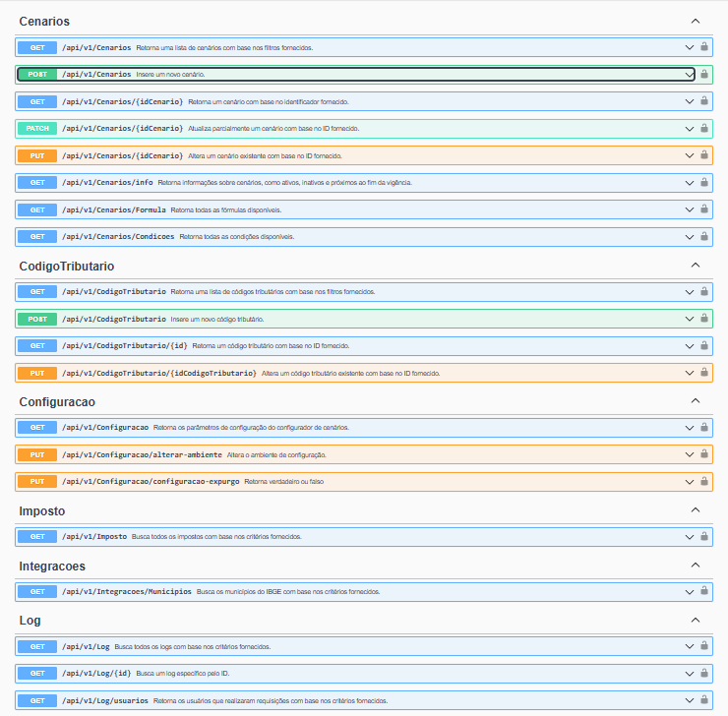Click lock icon on GET Integracoes/Municipios row

tap(704, 591)
